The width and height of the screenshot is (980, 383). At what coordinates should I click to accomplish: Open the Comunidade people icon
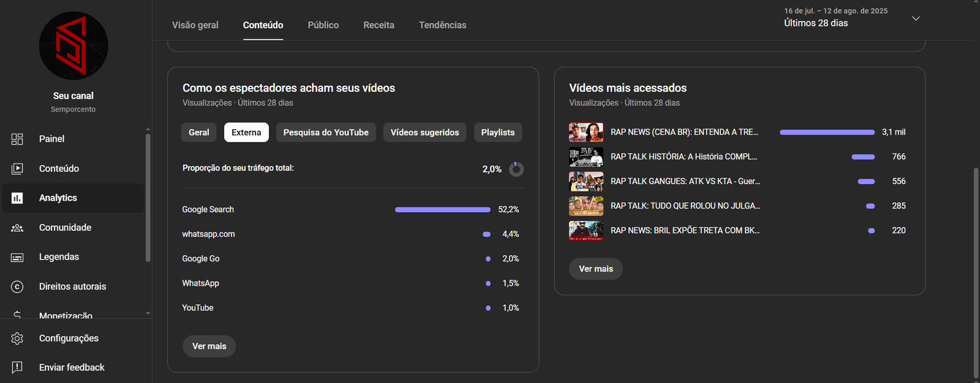[x=17, y=228]
